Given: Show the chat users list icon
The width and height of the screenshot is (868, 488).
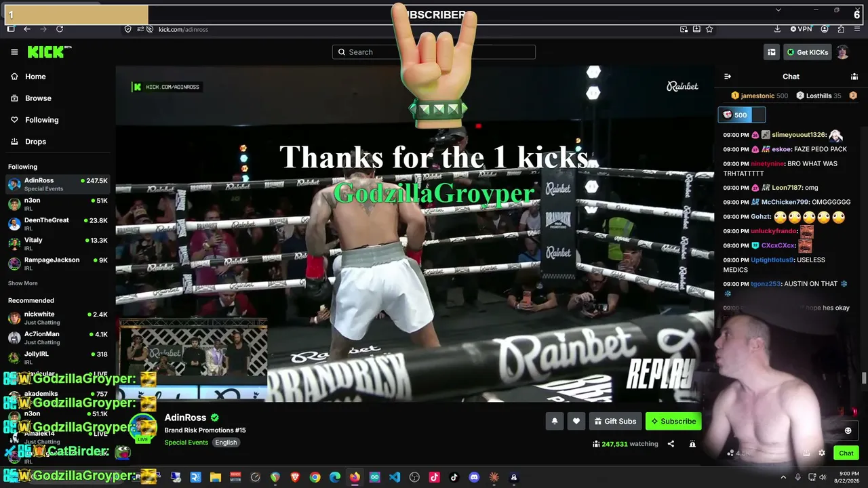Looking at the screenshot, I should 854,77.
